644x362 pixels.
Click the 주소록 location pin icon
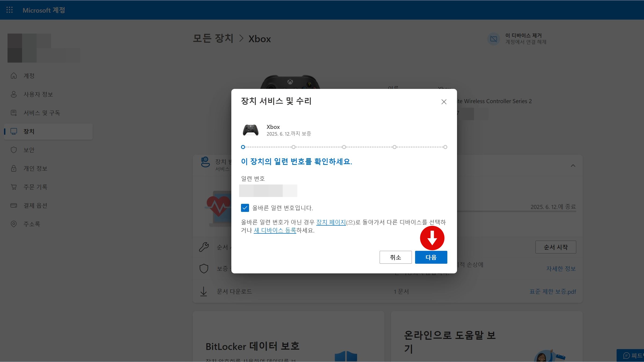pyautogui.click(x=14, y=224)
